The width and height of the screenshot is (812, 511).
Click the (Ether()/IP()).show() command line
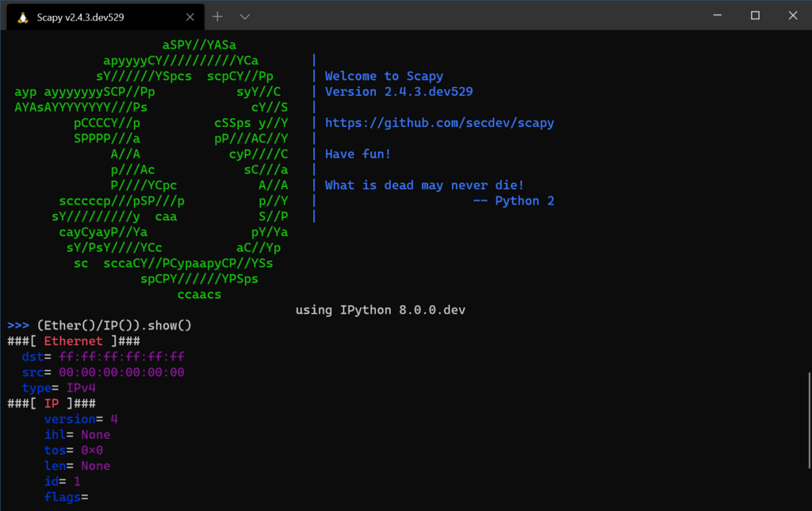tap(114, 326)
